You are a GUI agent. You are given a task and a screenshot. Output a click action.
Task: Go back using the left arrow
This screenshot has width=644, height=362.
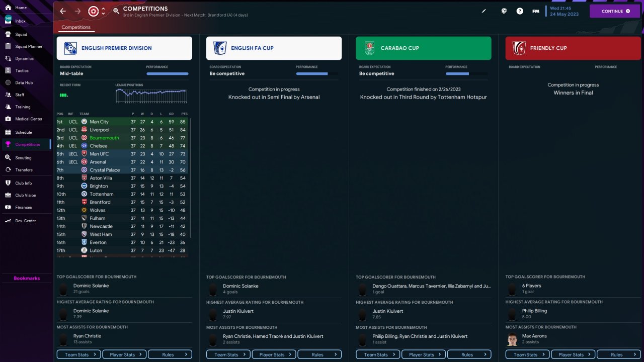63,11
